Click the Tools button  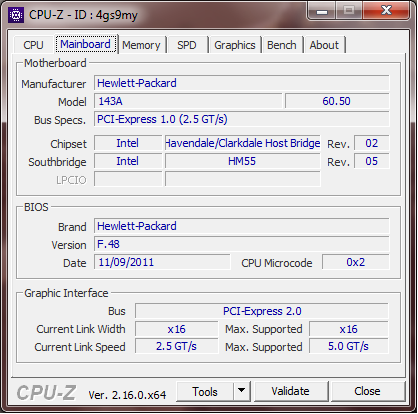pos(205,392)
